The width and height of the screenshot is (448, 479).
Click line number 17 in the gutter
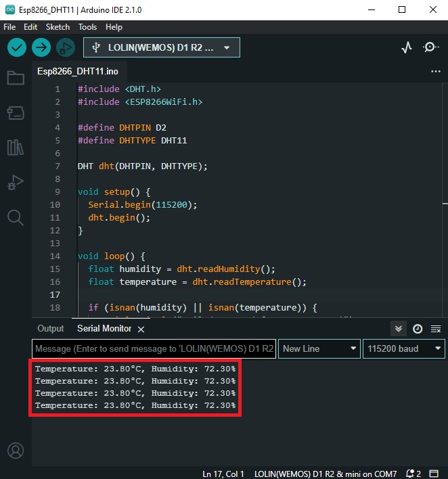click(55, 294)
